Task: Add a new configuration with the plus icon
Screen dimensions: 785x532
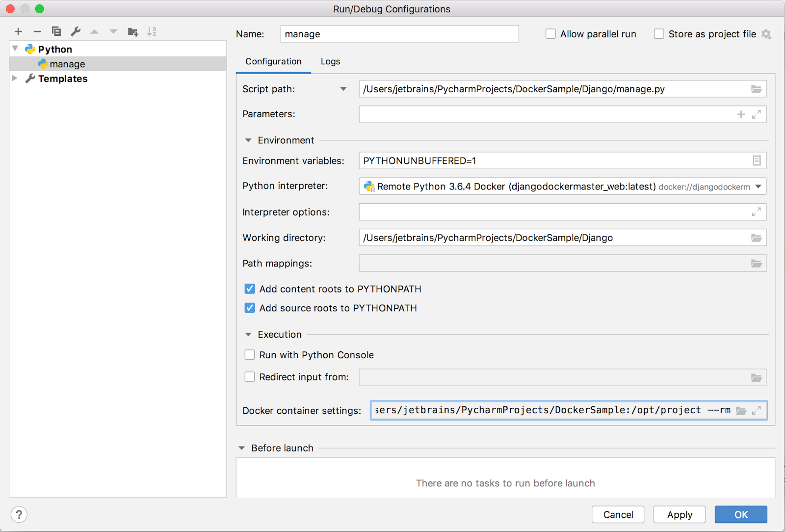Action: (x=18, y=31)
